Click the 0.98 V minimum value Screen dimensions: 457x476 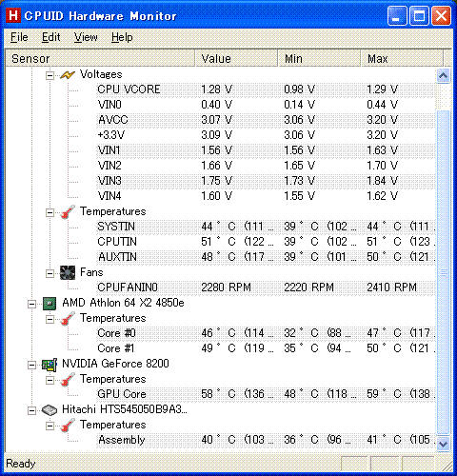pos(300,89)
